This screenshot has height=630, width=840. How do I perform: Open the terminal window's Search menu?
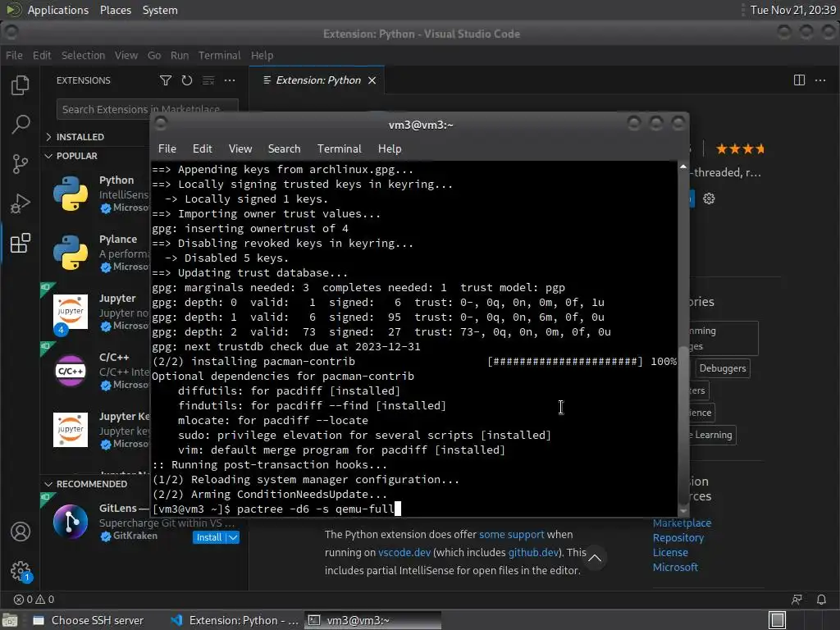coord(284,149)
